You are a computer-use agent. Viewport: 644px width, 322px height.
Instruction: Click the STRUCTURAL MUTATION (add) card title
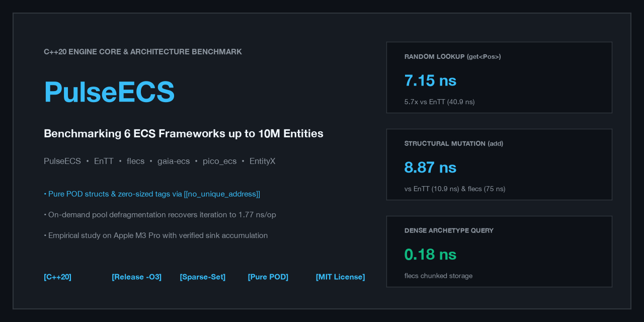tap(454, 144)
